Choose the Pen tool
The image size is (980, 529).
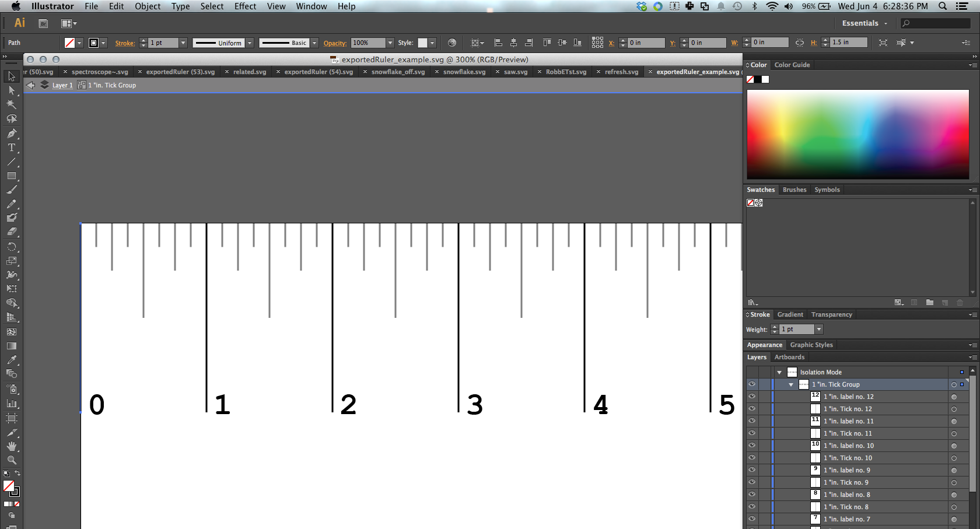[x=12, y=133]
